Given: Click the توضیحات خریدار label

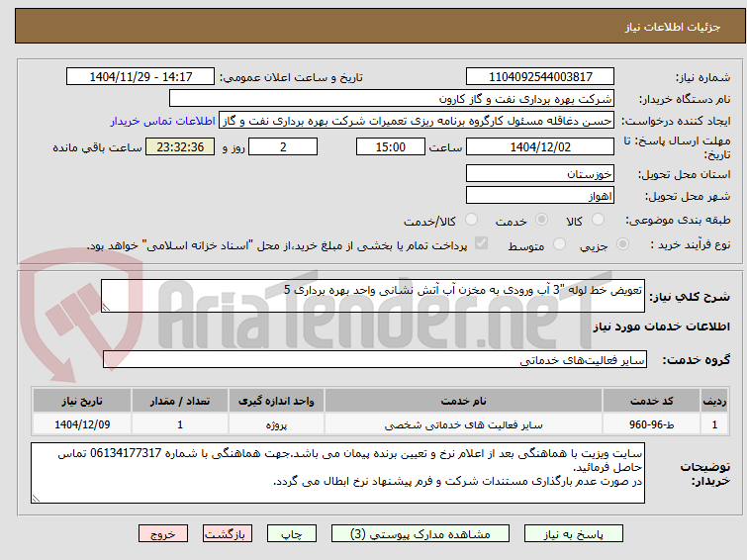Looking at the screenshot, I should tap(705, 473).
